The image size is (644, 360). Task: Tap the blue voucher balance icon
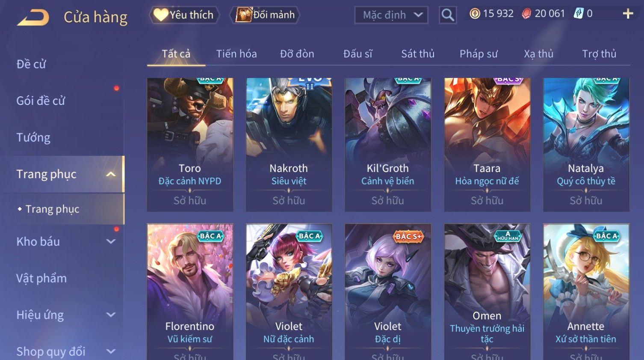(x=579, y=14)
